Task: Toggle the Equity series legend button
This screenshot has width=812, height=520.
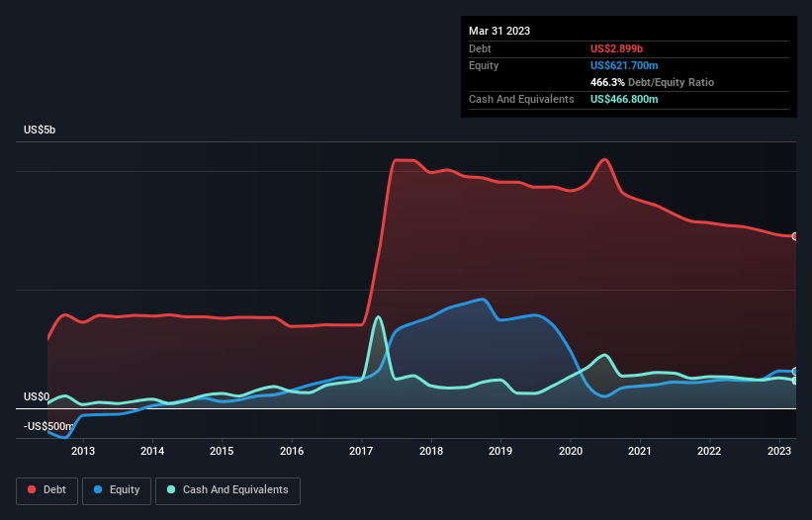Action: tap(117, 490)
